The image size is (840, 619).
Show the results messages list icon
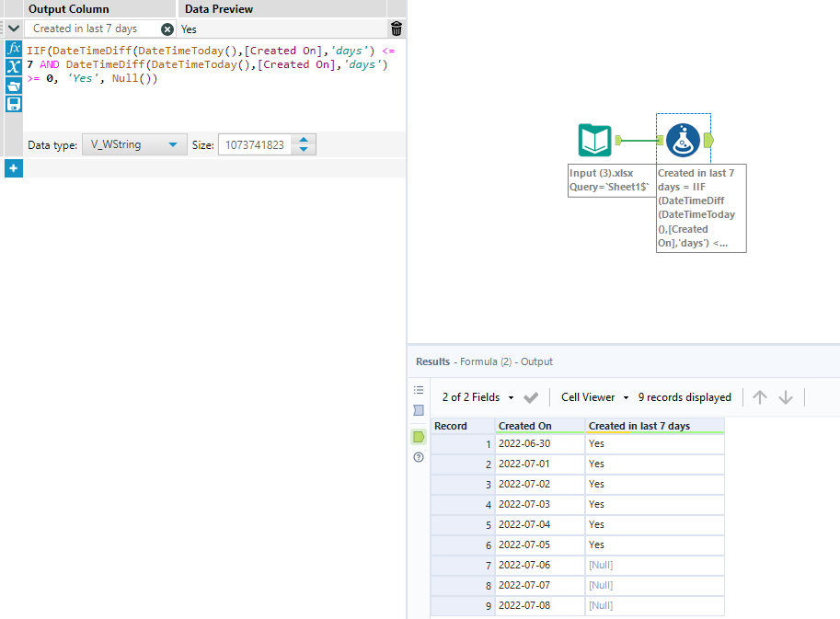tap(419, 390)
